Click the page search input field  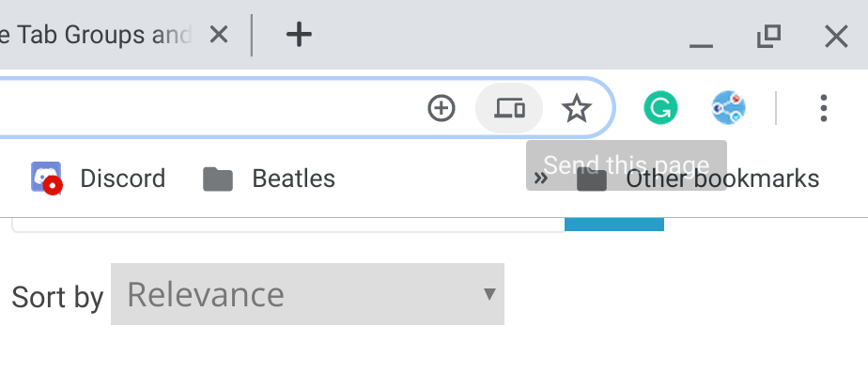click(x=287, y=225)
